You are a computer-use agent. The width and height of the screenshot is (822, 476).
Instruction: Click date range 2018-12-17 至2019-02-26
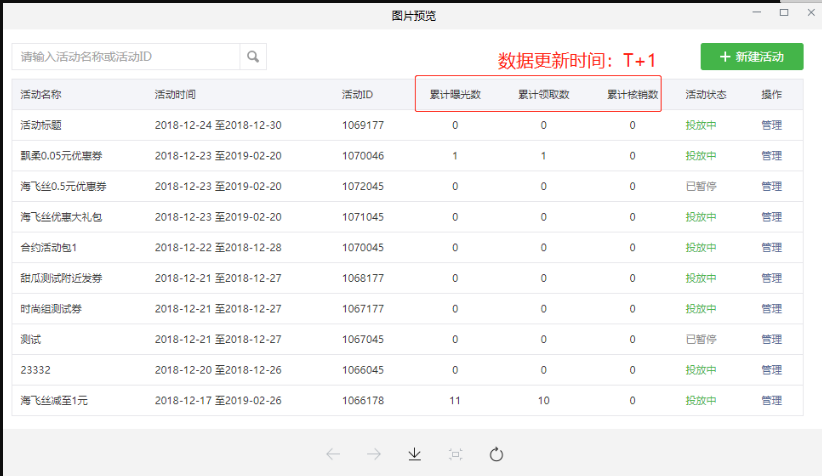coord(218,401)
